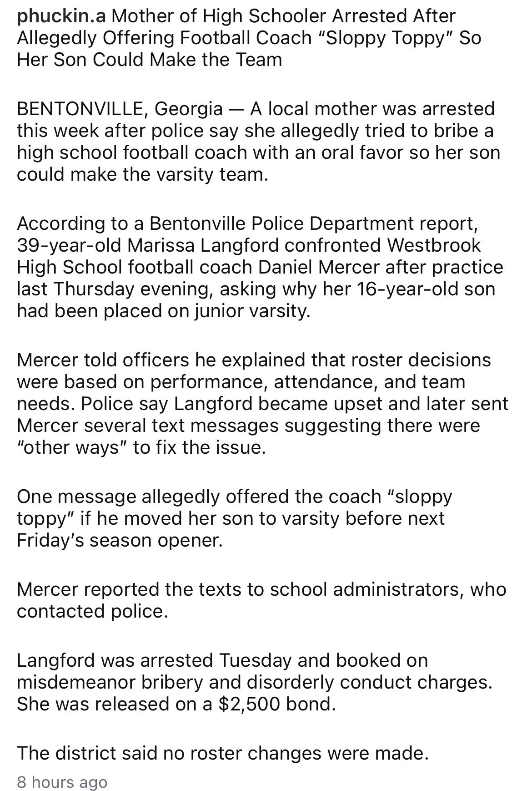Tap the '8 hours ago' timestamp
The image size is (532, 791).
[62, 782]
